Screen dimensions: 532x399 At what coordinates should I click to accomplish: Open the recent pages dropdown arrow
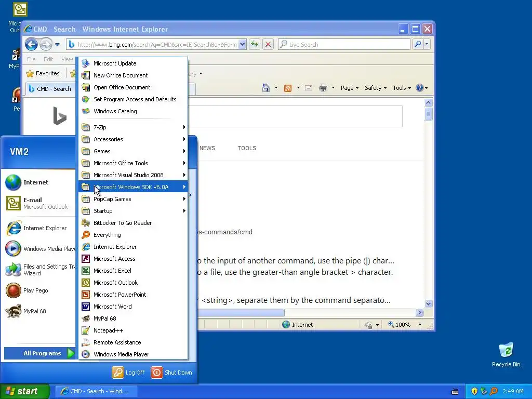57,45
